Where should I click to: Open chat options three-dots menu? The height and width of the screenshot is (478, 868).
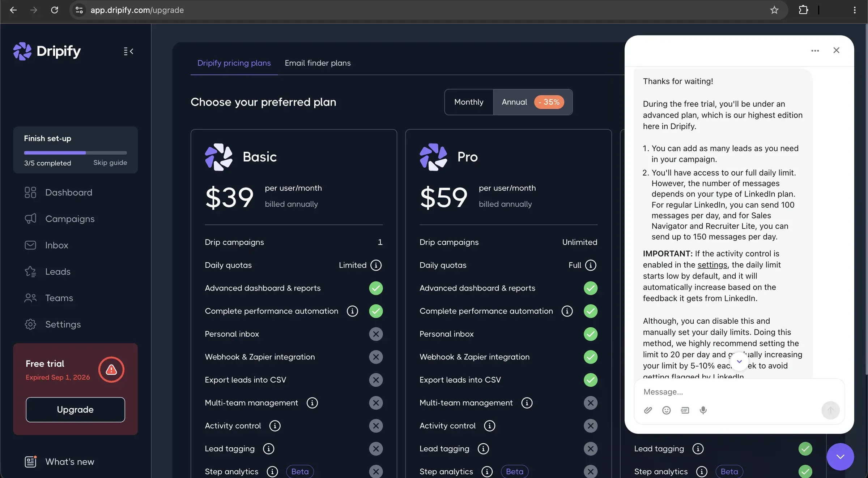click(x=815, y=51)
